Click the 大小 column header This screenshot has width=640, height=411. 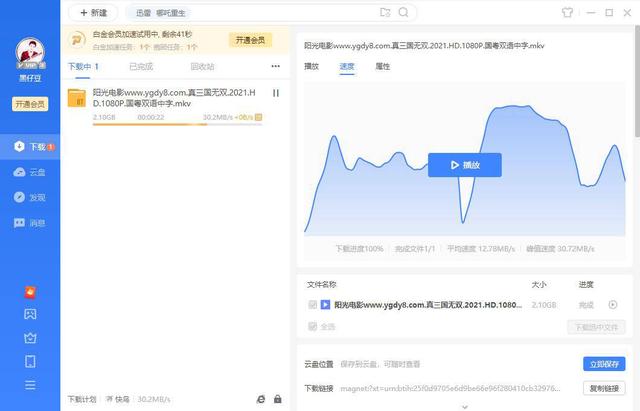pos(539,284)
